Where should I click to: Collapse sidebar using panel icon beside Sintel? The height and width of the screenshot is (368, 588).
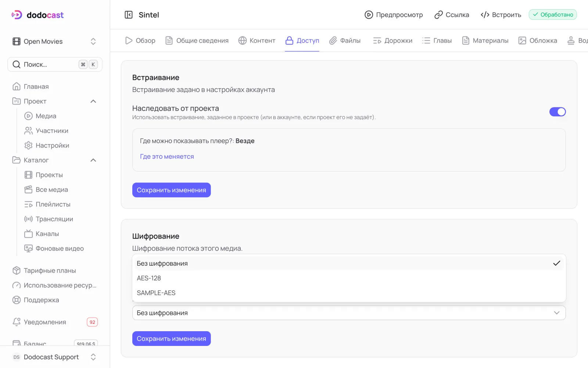[129, 15]
